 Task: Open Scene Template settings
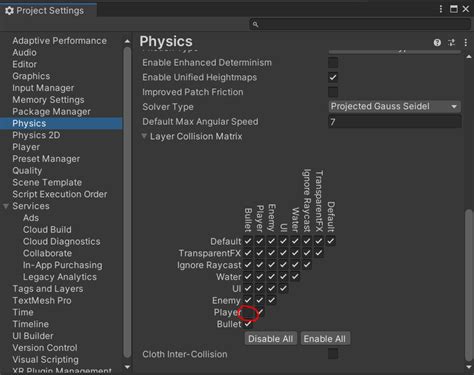pos(47,182)
